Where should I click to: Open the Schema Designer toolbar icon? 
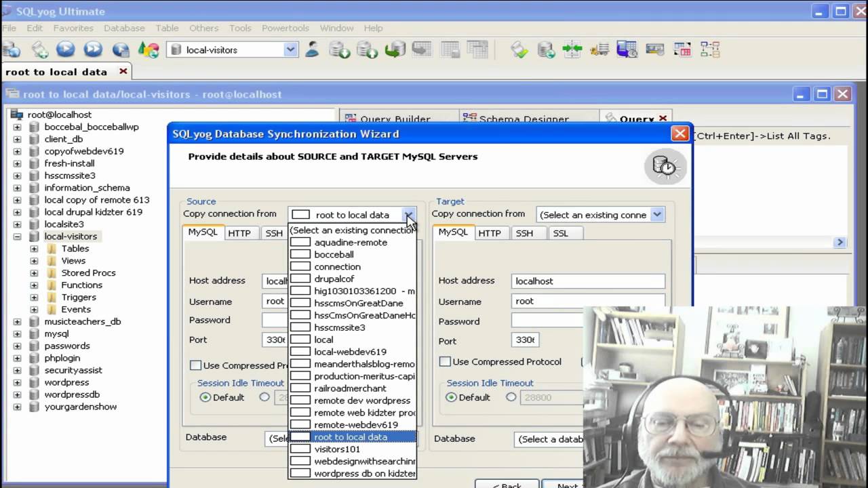pos(710,49)
